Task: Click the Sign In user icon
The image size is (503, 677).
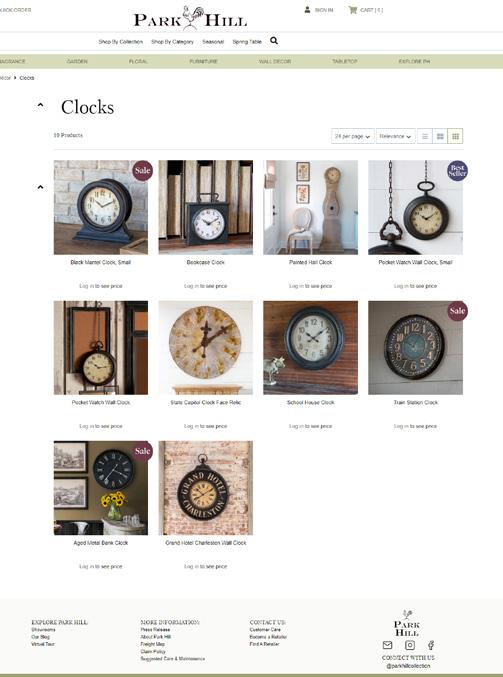Action: click(307, 9)
